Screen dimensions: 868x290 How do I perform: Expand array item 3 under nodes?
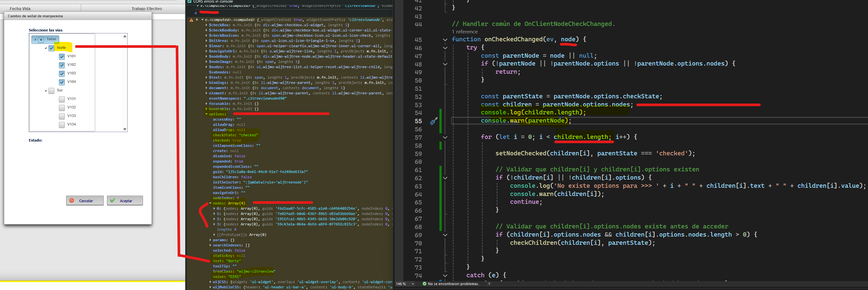(214, 224)
